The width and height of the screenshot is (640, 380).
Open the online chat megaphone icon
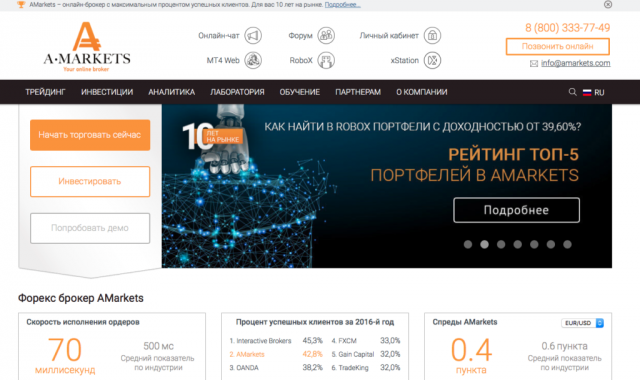pos(253,36)
